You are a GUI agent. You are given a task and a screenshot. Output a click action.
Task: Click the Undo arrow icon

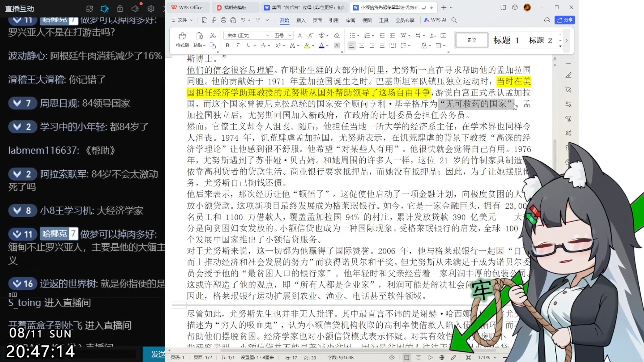(x=243, y=20)
